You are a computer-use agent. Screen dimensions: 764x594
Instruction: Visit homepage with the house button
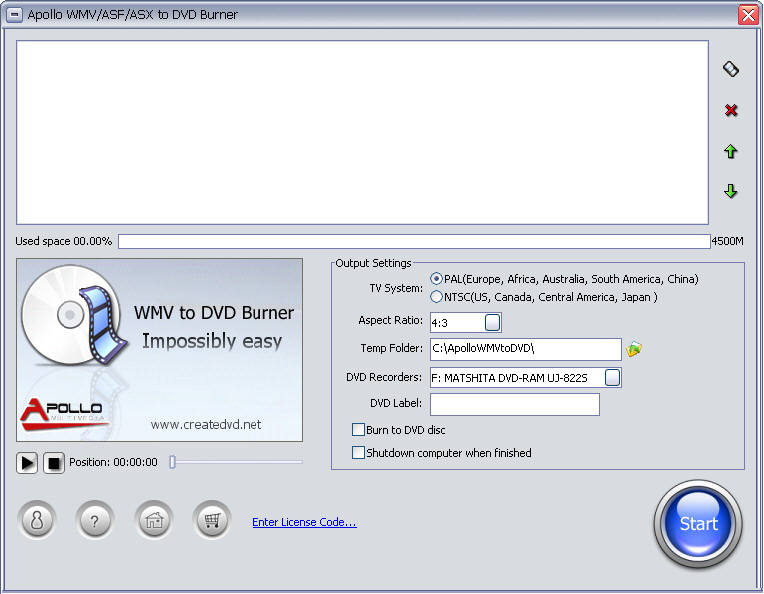(153, 521)
